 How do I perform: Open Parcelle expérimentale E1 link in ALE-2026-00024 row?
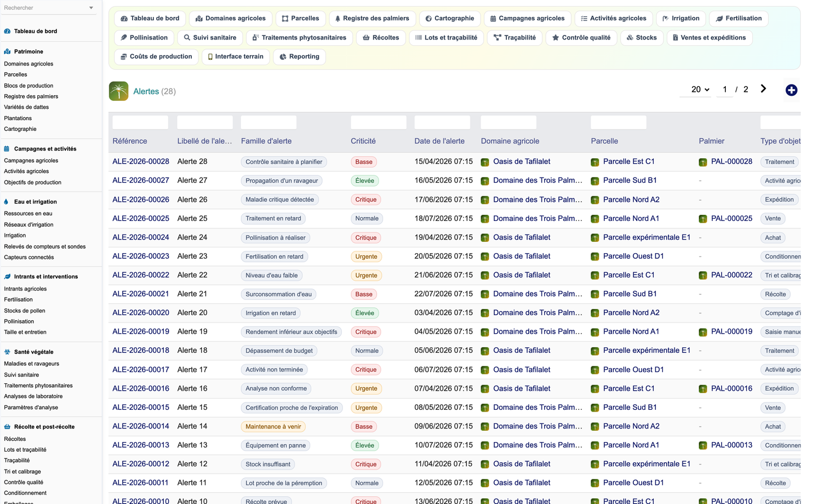(646, 237)
